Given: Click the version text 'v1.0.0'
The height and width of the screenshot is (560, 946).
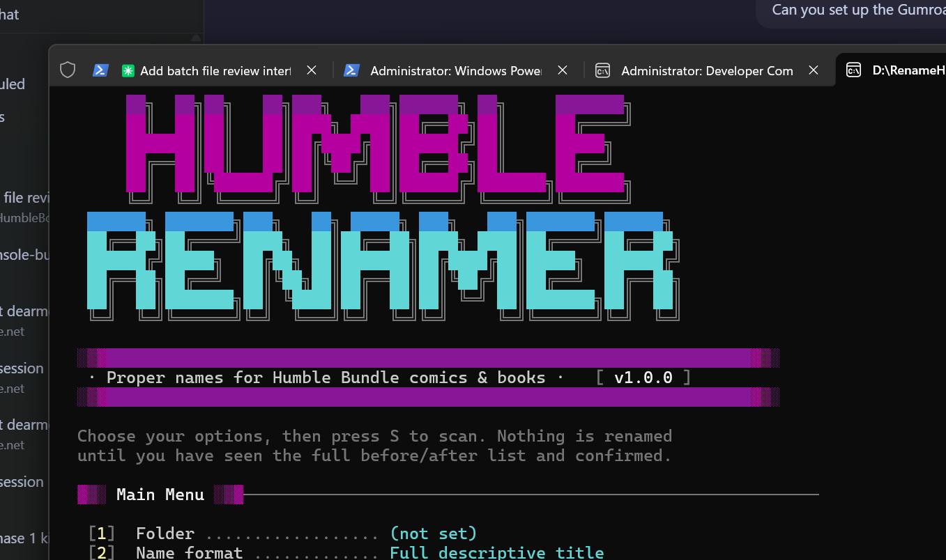Looking at the screenshot, I should click(x=643, y=378).
